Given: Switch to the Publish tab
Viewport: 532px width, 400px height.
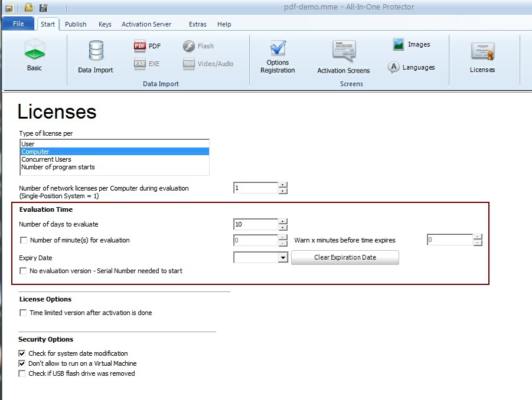Looking at the screenshot, I should click(x=76, y=24).
